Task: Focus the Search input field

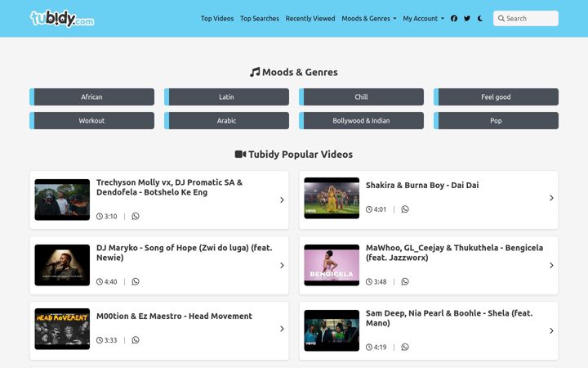Action: tap(526, 18)
